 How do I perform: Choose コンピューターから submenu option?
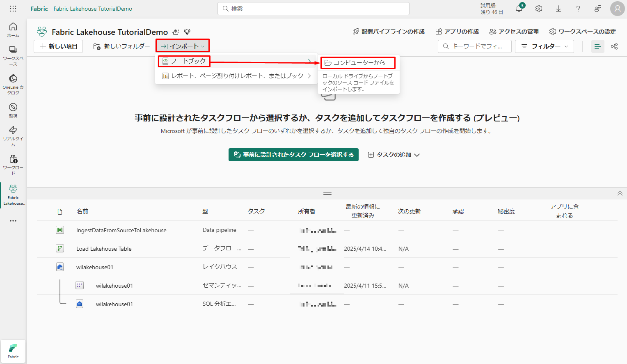[x=358, y=63]
